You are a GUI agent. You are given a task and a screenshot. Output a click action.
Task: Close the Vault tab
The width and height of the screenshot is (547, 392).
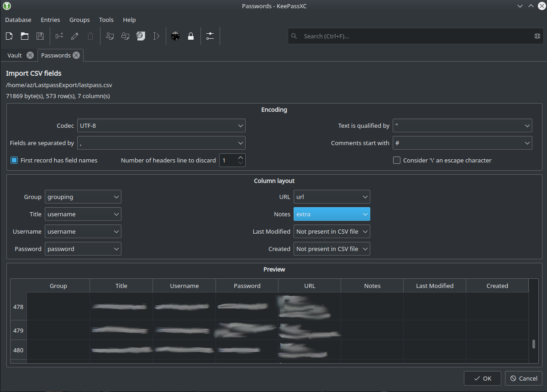30,56
